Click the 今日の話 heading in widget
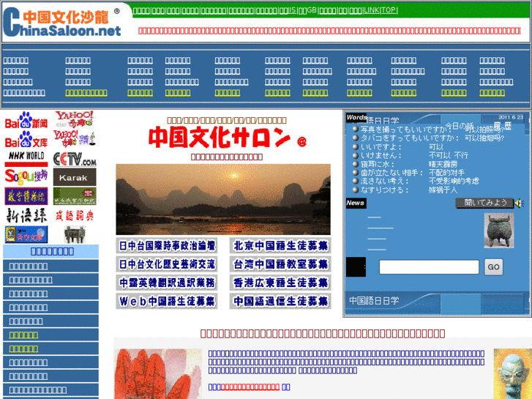This screenshot has height=399, width=532. click(459, 126)
